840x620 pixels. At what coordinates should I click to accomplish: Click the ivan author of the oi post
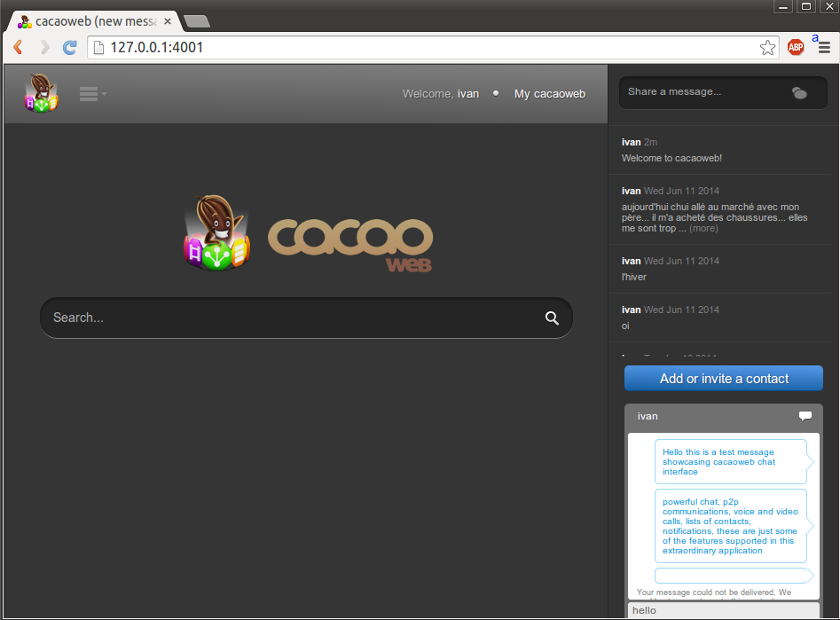point(631,310)
